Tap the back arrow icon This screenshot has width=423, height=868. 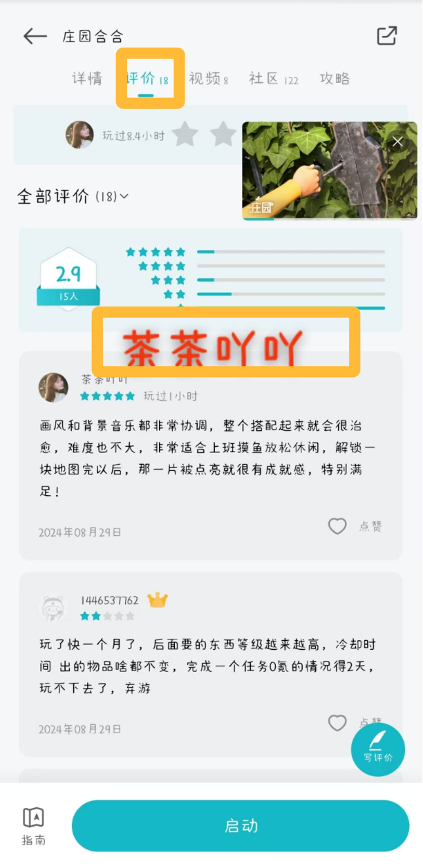click(35, 37)
